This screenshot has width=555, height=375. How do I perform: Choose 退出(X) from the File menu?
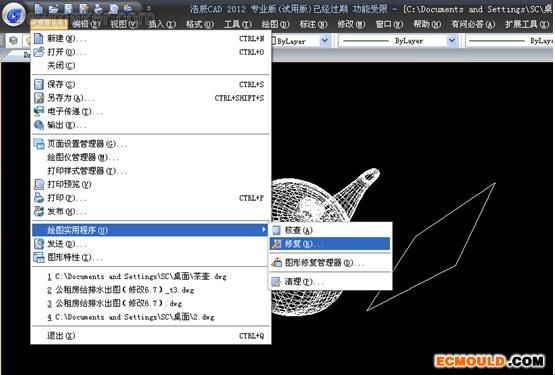click(x=150, y=336)
